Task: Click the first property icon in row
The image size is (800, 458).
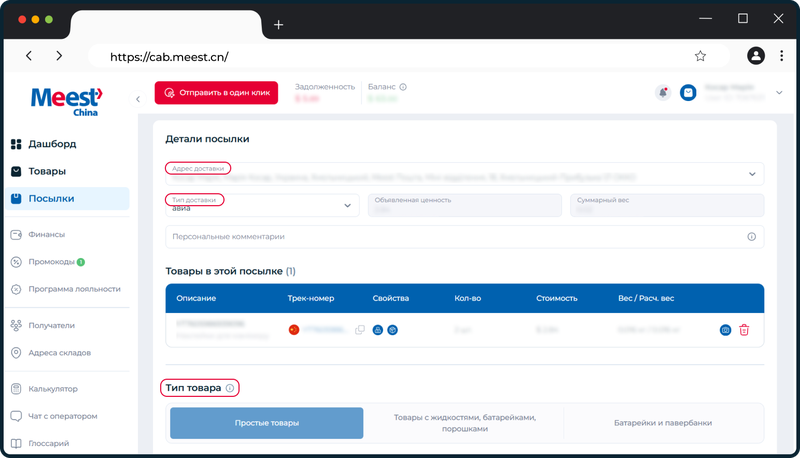Action: pos(378,330)
